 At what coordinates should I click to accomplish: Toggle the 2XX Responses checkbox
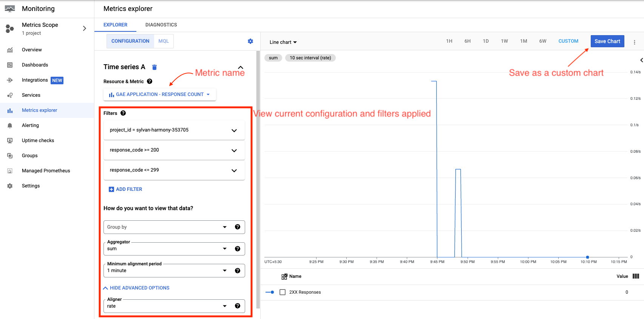283,292
